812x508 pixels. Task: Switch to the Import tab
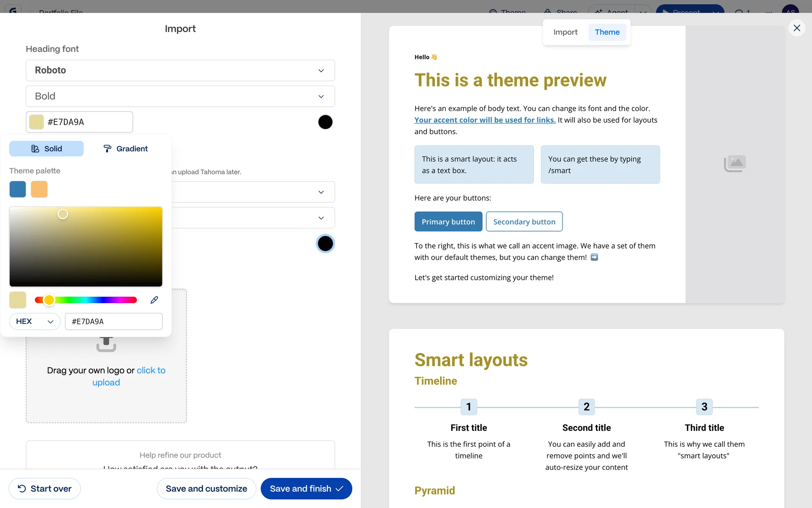[565, 32]
